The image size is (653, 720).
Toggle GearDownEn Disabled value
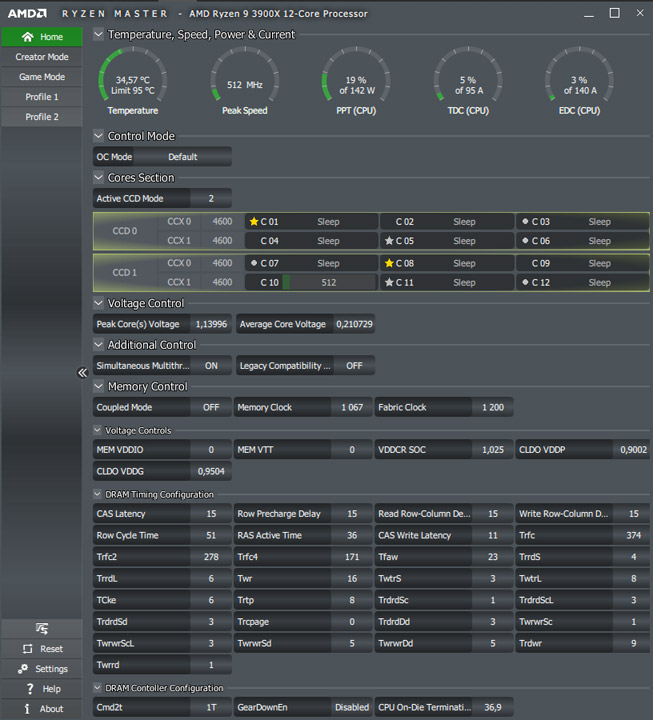click(x=352, y=708)
